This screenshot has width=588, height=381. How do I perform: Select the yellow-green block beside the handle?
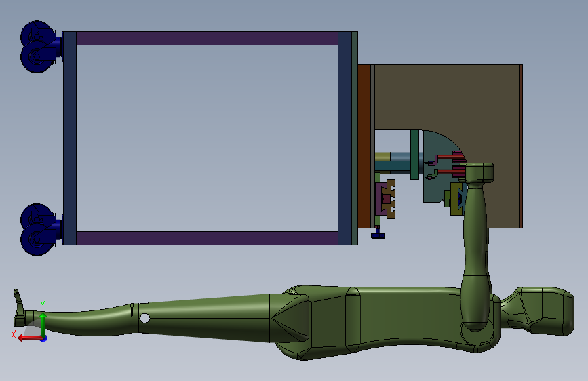(456, 199)
